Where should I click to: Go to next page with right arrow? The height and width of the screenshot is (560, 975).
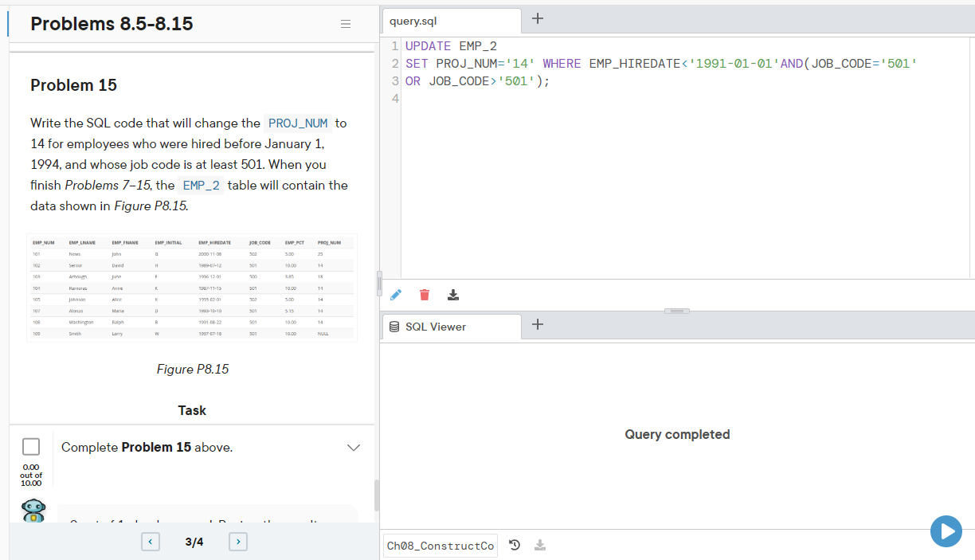click(x=237, y=541)
